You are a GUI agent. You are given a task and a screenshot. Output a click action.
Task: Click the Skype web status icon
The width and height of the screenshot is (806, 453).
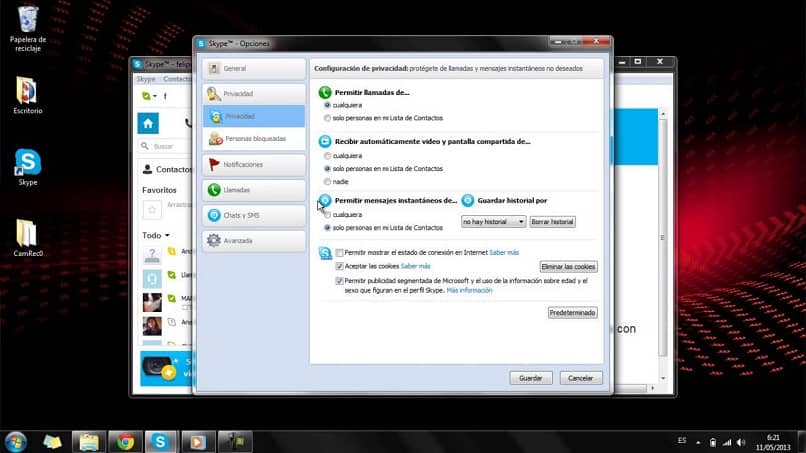pyautogui.click(x=325, y=253)
